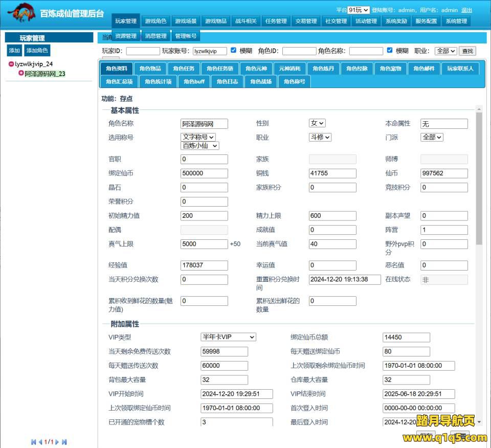Click the game logo in header

[20, 12]
